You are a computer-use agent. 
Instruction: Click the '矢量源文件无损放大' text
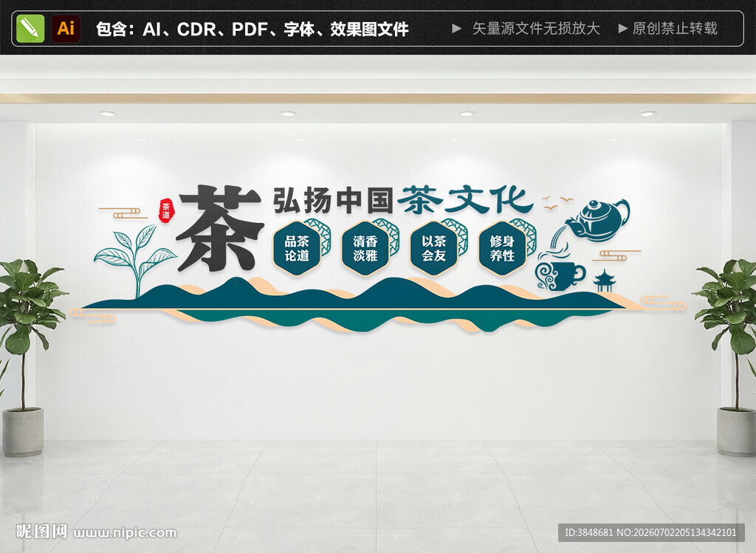pyautogui.click(x=536, y=29)
